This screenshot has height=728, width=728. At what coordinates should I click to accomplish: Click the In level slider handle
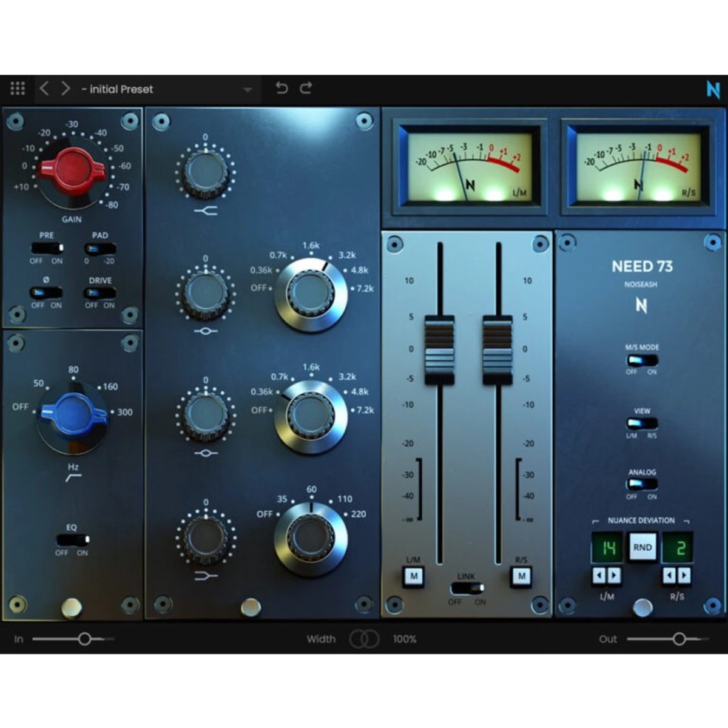pos(84,638)
